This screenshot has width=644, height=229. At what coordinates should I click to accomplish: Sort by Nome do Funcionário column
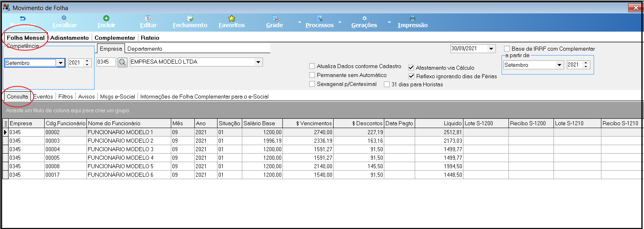(x=129, y=123)
